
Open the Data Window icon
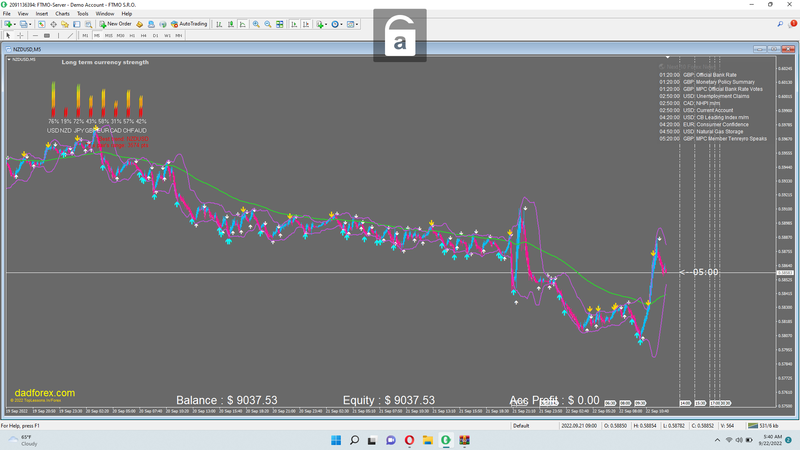(53, 24)
